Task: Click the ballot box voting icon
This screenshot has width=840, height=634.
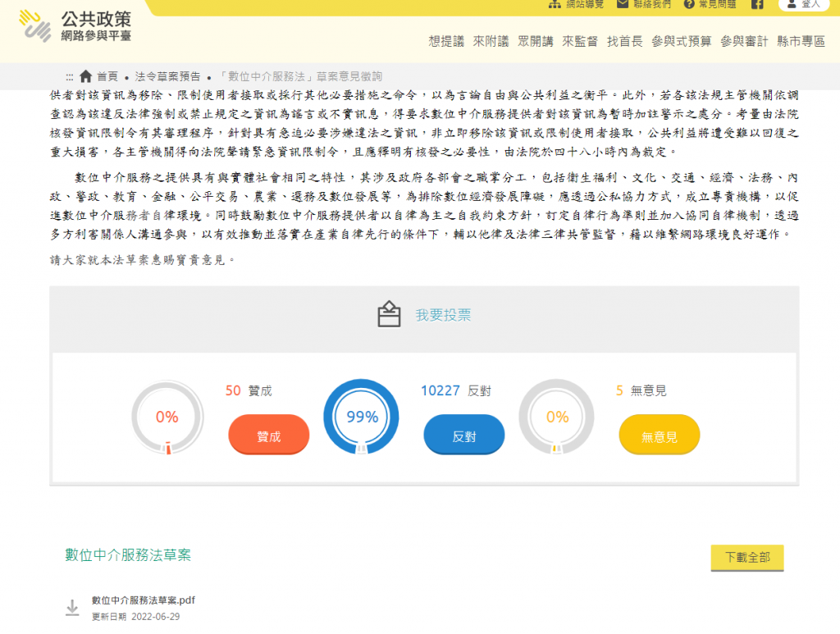Action: [389, 314]
